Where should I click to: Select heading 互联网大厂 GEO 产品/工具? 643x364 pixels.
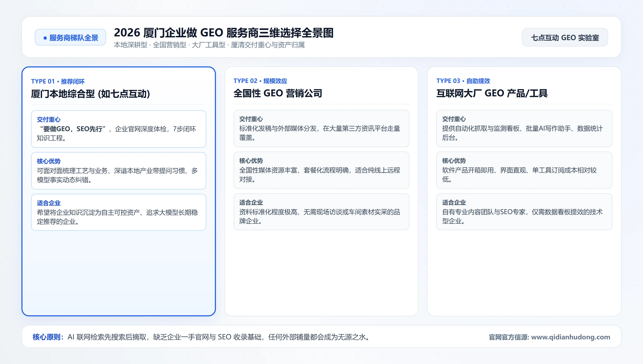click(492, 93)
